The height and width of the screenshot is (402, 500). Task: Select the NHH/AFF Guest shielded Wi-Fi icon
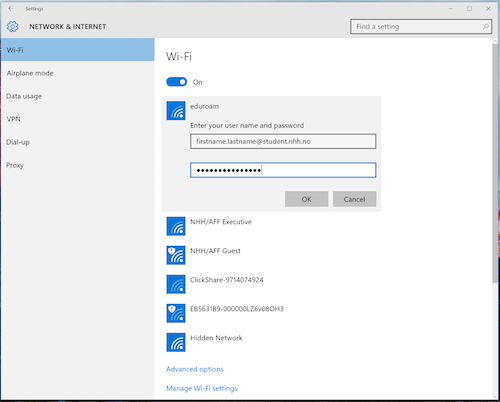coord(176,255)
